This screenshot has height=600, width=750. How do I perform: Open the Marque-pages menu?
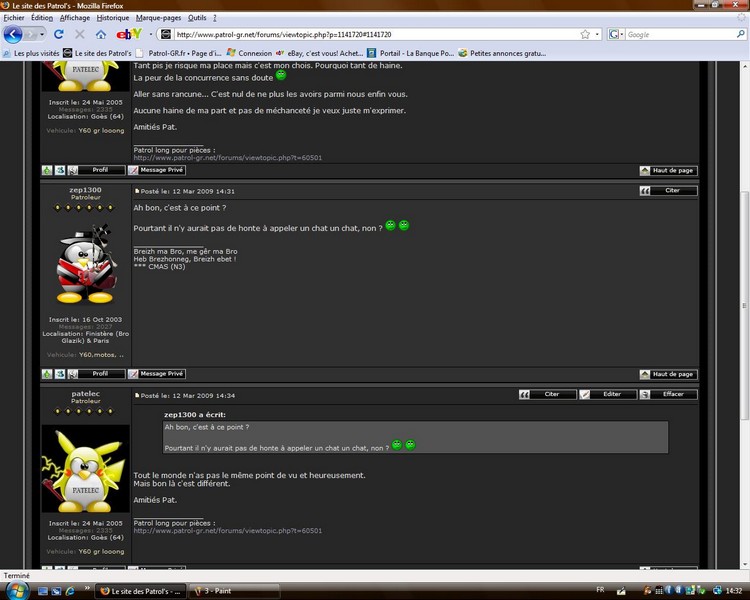coord(158,18)
